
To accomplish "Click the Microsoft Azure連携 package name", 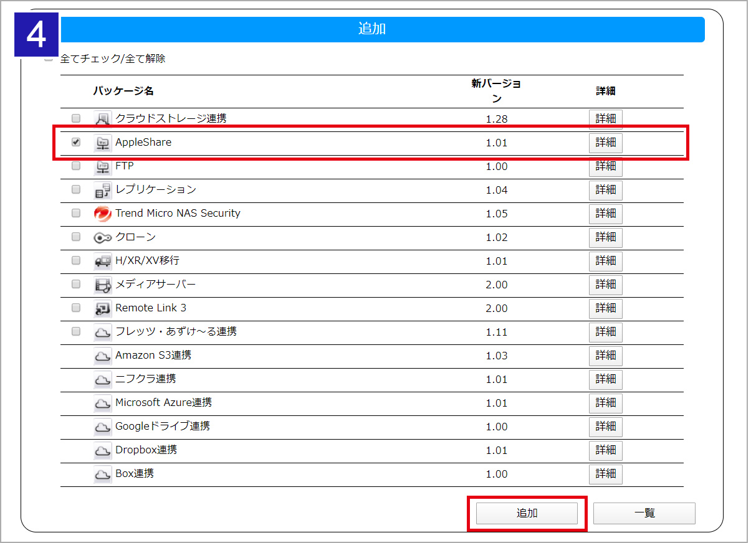I will coord(164,402).
